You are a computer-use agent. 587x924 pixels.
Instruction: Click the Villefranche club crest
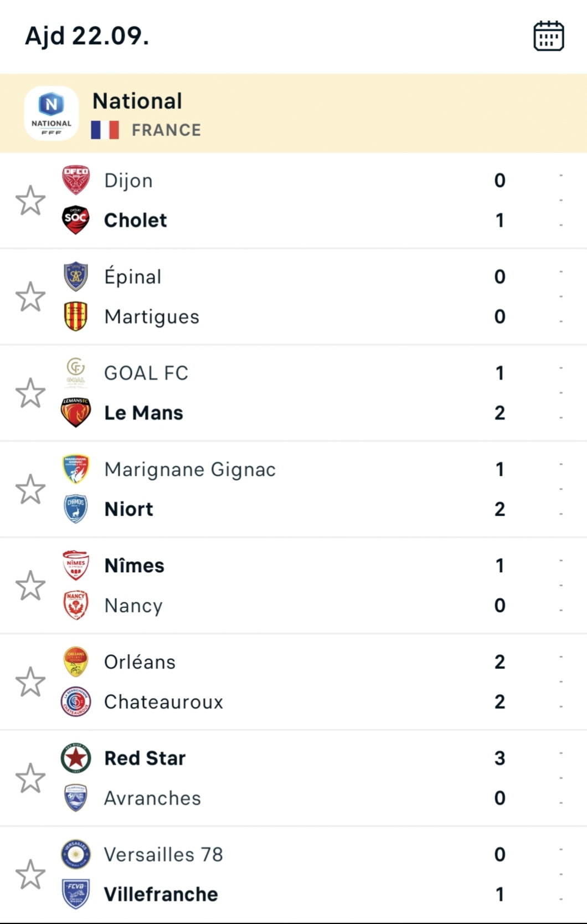click(x=76, y=894)
